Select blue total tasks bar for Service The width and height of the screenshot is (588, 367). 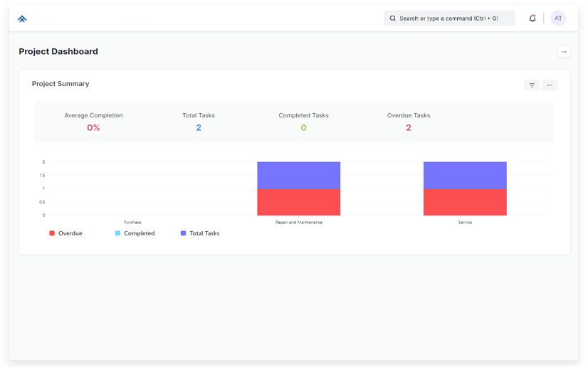pos(465,175)
